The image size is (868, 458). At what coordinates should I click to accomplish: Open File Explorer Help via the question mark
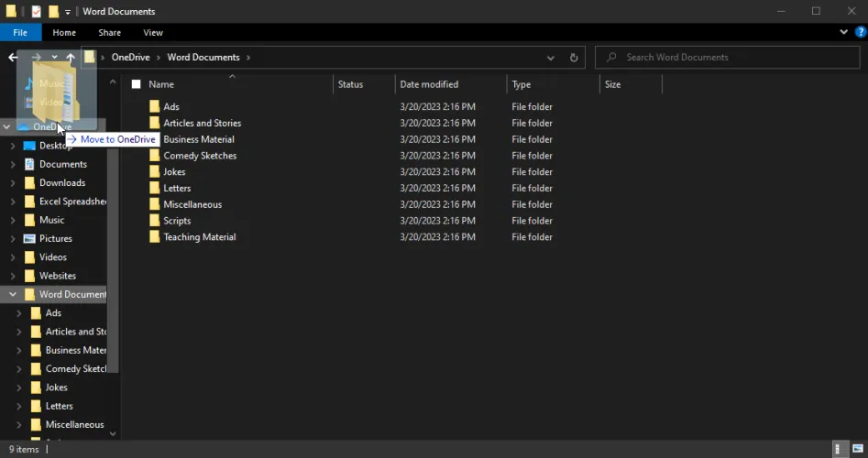click(x=859, y=33)
